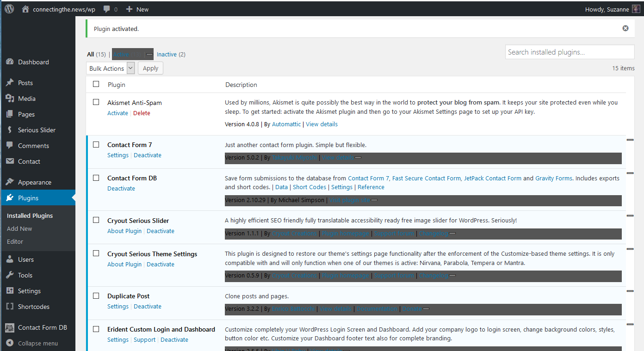Deactivate Cryout Serious Theme Settings
Image resolution: width=644 pixels, height=351 pixels.
coord(161,264)
